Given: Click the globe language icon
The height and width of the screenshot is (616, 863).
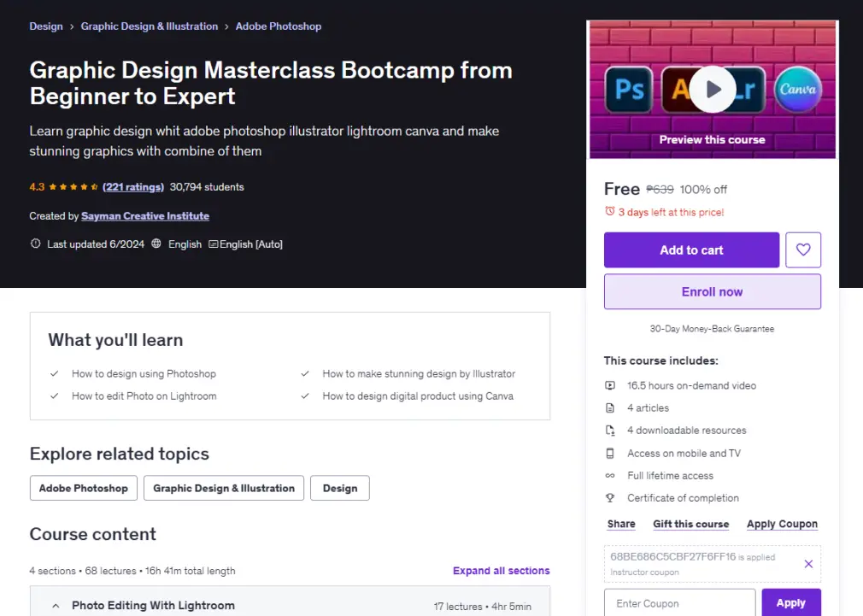Looking at the screenshot, I should (156, 243).
